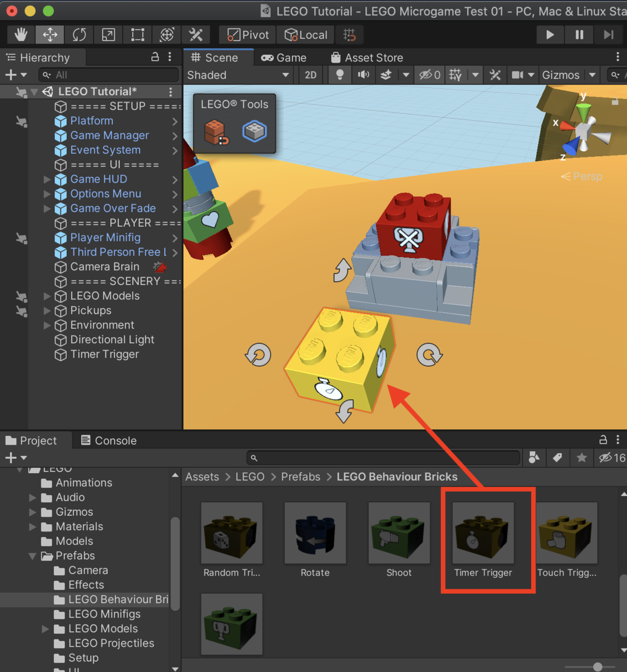Adjust Project icon size slider

[597, 666]
